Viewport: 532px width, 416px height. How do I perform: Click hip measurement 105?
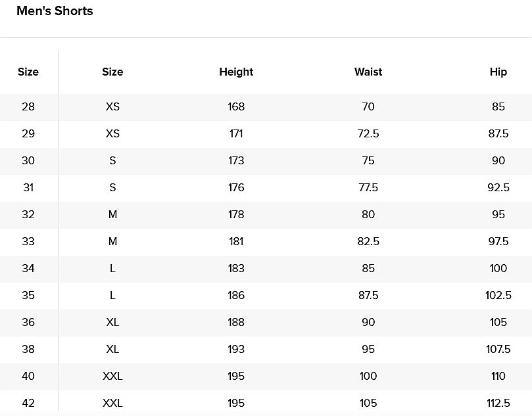(x=498, y=322)
